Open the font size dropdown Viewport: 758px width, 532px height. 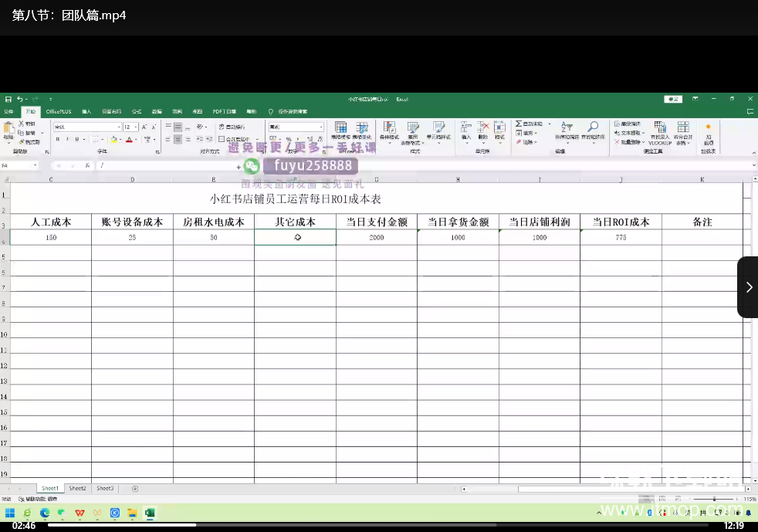[x=136, y=127]
